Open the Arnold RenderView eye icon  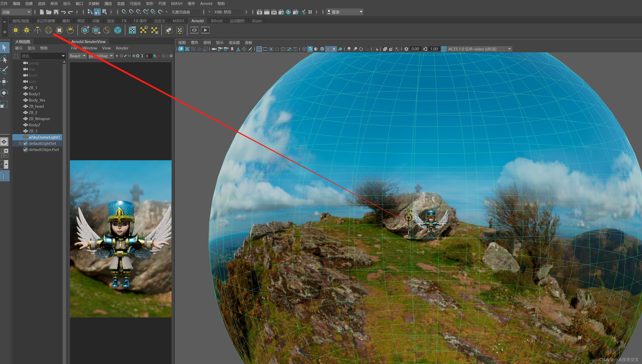click(x=194, y=30)
